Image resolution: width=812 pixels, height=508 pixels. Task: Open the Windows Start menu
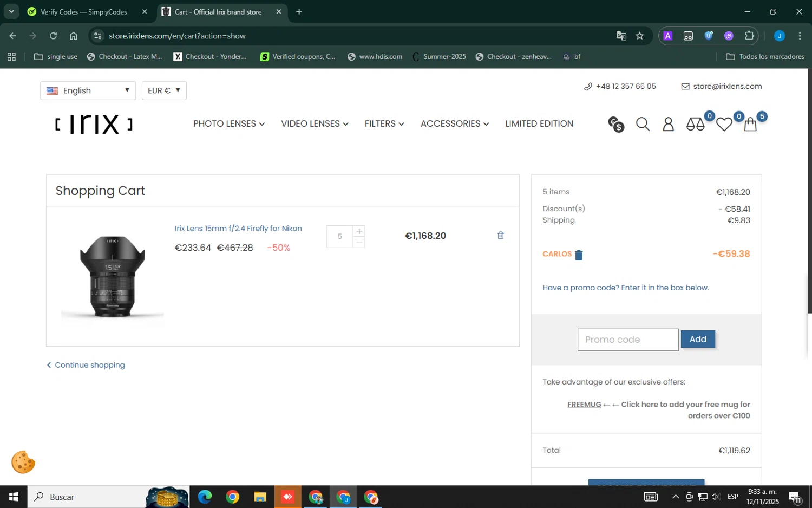(x=14, y=497)
